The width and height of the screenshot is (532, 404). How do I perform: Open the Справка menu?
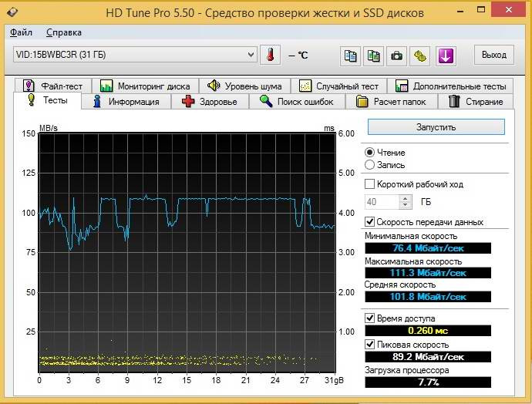pos(64,32)
